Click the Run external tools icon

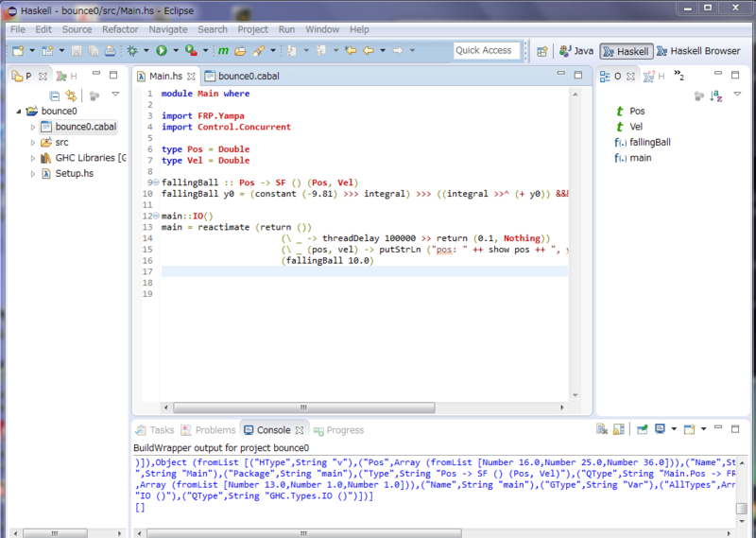(191, 51)
